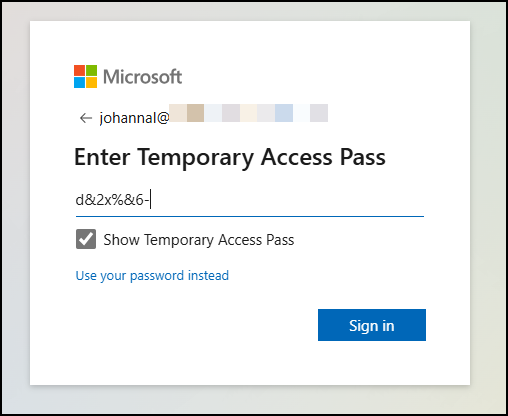Toggle via the Show Temporary Access Pass label
508x416 pixels.
199,240
